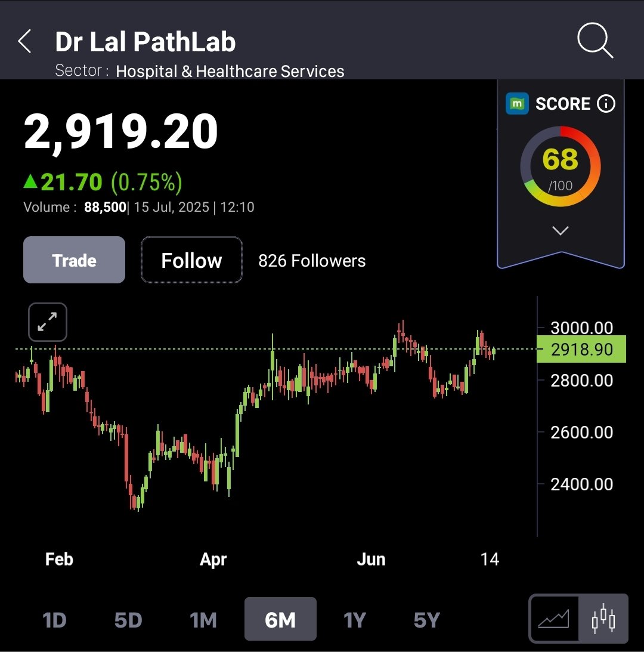The image size is (644, 652).
Task: Tap the Jun date label
Action: [371, 560]
